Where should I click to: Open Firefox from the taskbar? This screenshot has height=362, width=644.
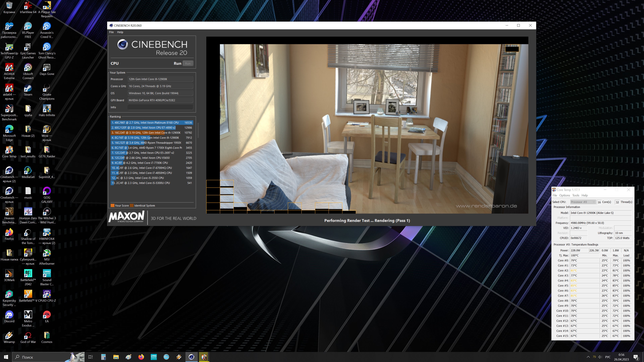tap(141, 357)
